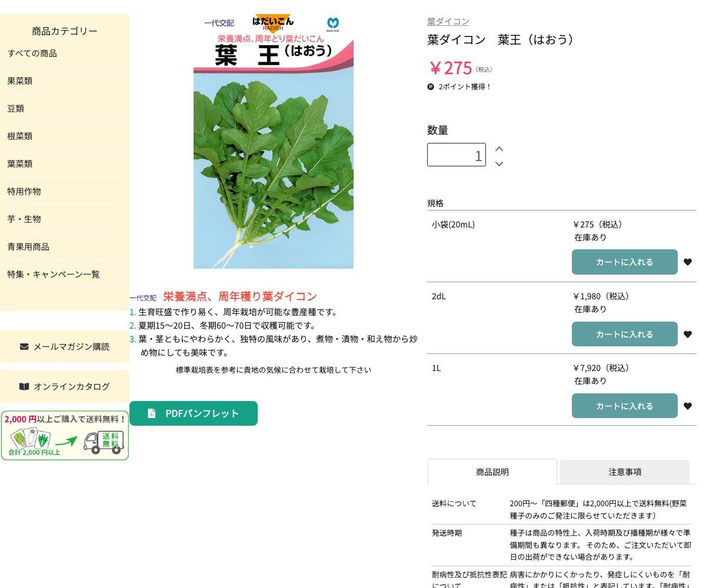Open the PDF パンフレット download
The image size is (706, 588).
pos(193,413)
